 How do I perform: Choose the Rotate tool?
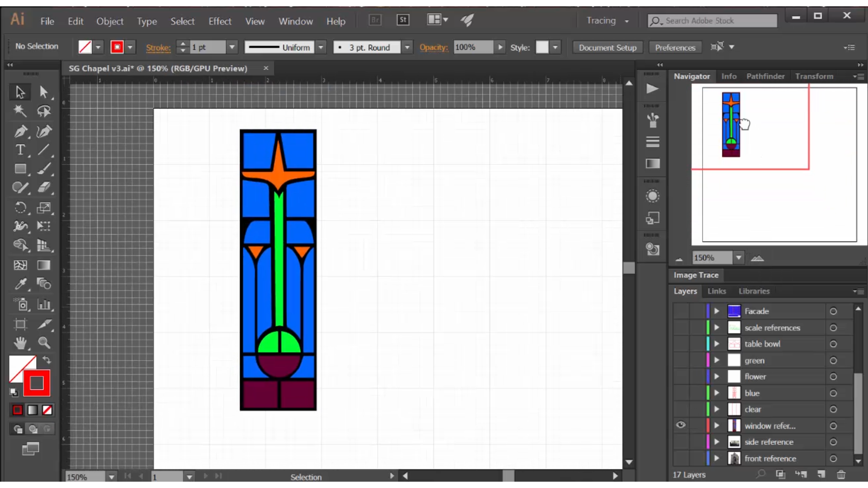[20, 207]
